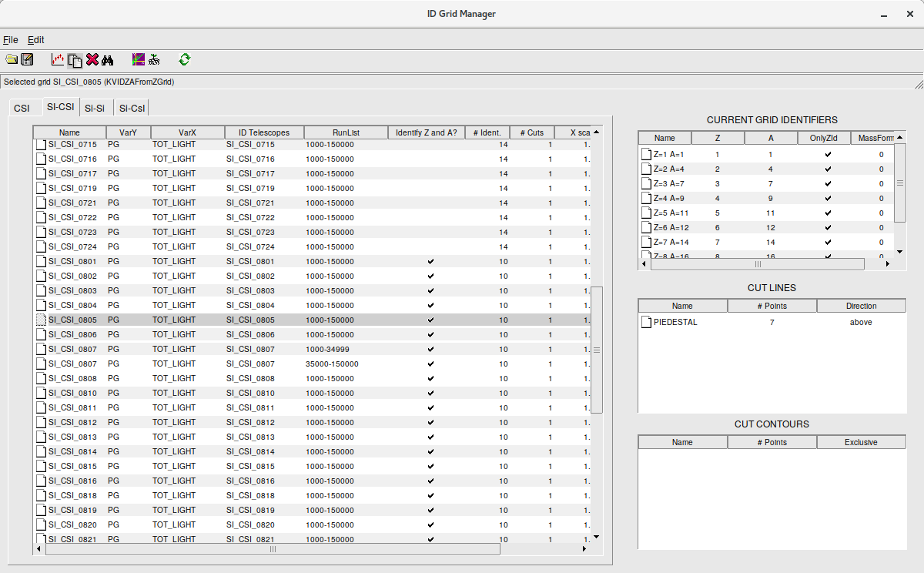Click the open folder toolbar icon
This screenshot has height=573, width=924.
pos(12,59)
